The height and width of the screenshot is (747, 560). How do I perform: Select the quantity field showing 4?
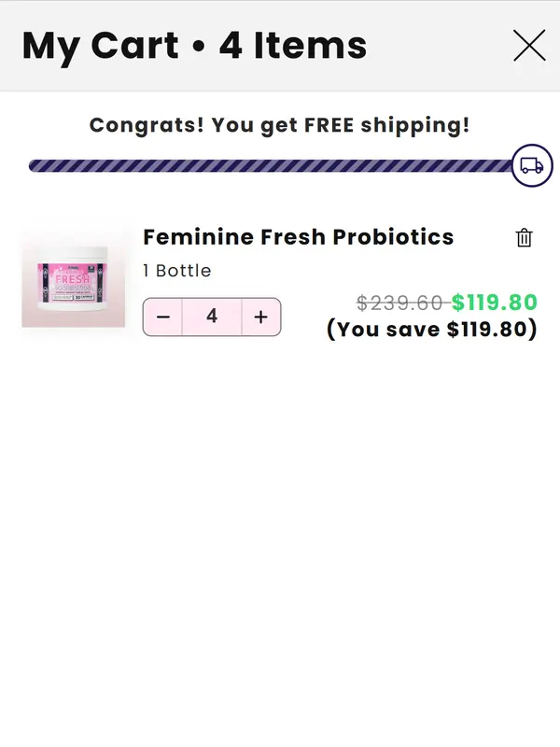click(x=212, y=317)
